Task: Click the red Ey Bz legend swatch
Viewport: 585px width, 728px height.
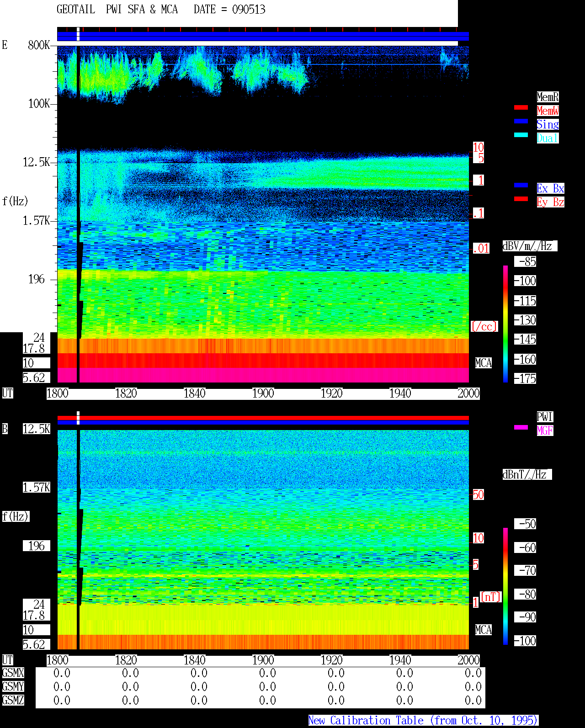Action: [x=521, y=199]
